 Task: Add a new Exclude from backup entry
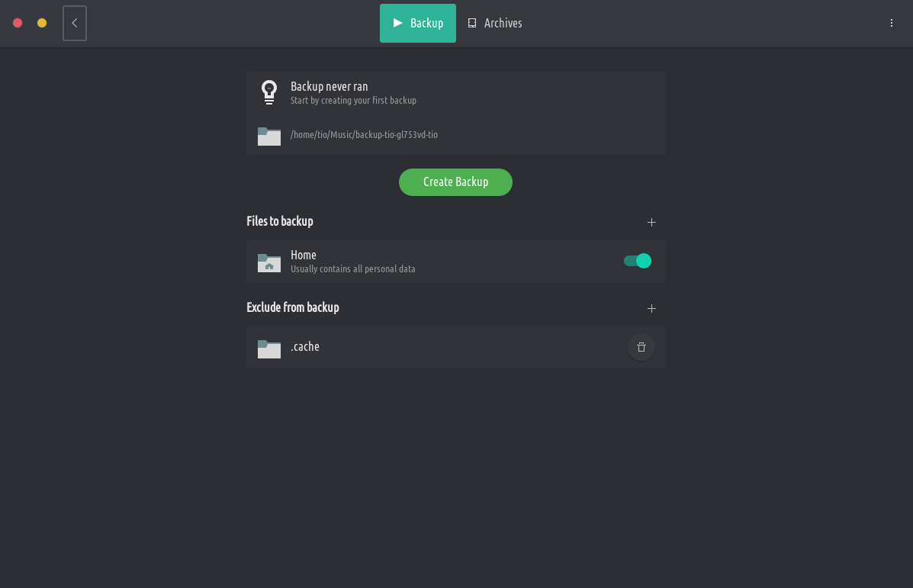(x=651, y=308)
